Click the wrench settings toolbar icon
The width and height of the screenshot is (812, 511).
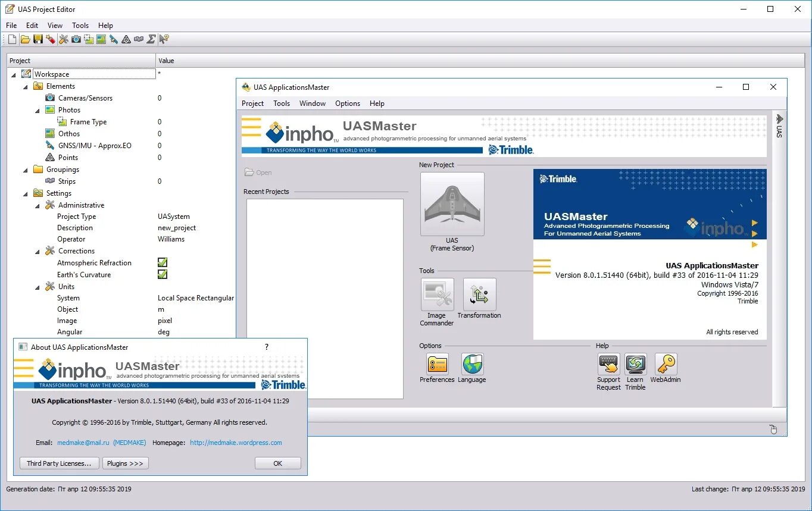tap(64, 39)
